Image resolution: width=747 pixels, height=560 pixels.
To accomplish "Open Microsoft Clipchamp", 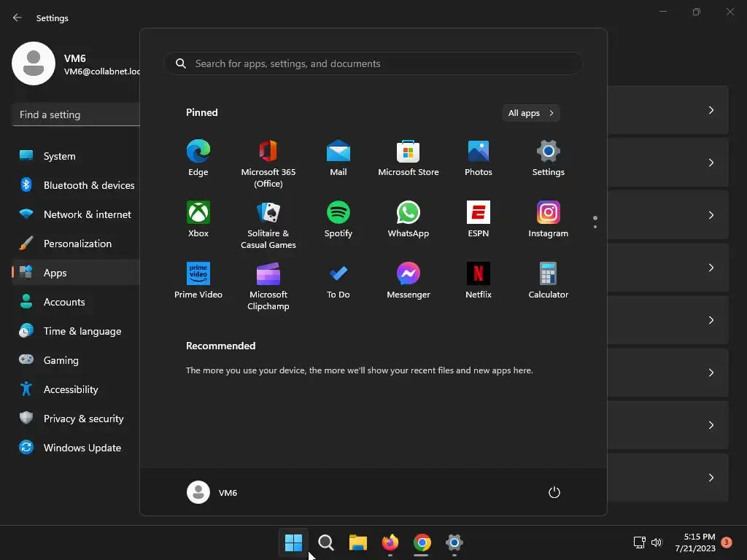I will click(268, 286).
